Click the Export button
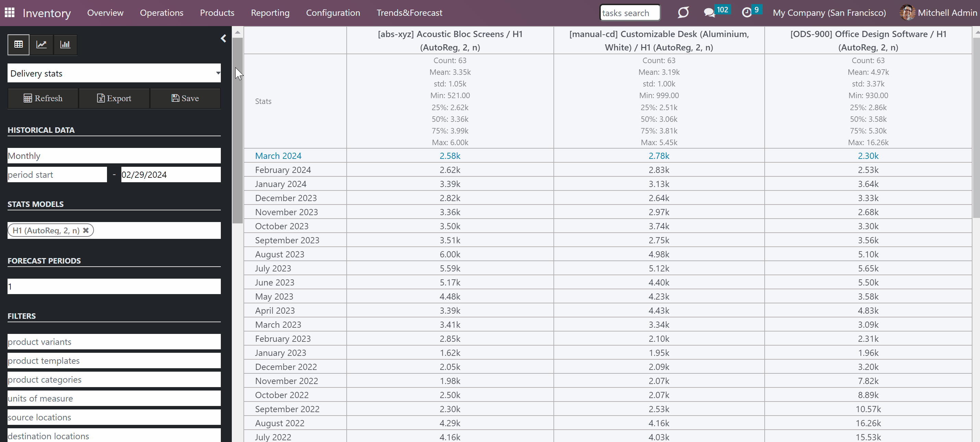980x442 pixels. [x=114, y=98]
